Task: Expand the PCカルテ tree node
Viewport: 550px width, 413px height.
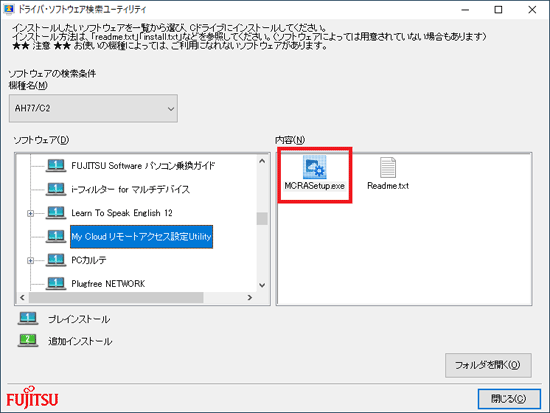Action: coord(31,260)
